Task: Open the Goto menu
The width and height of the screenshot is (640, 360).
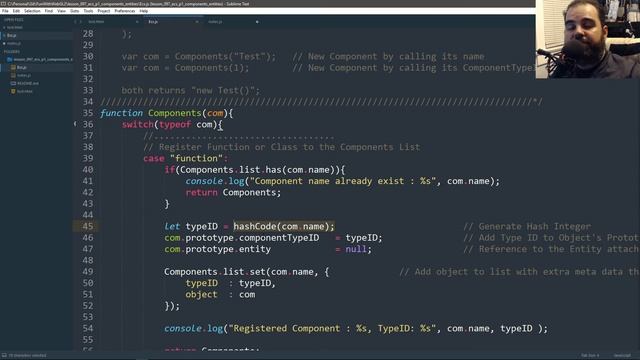Action: [75, 11]
